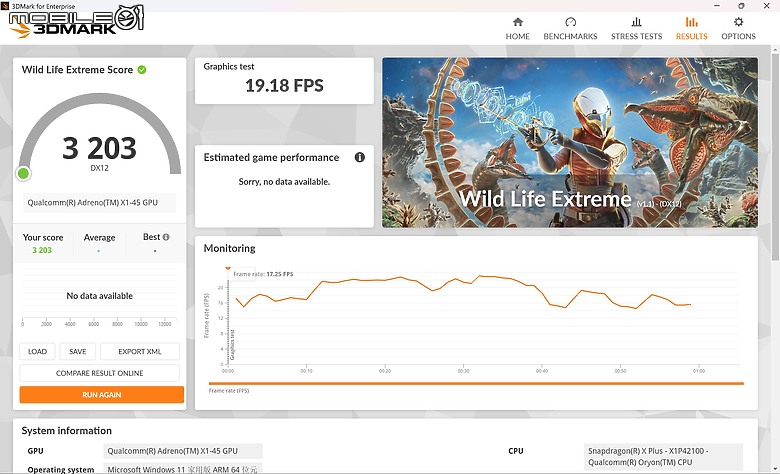The image size is (780, 474).
Task: Click the frame rate line graph
Action: [463, 292]
